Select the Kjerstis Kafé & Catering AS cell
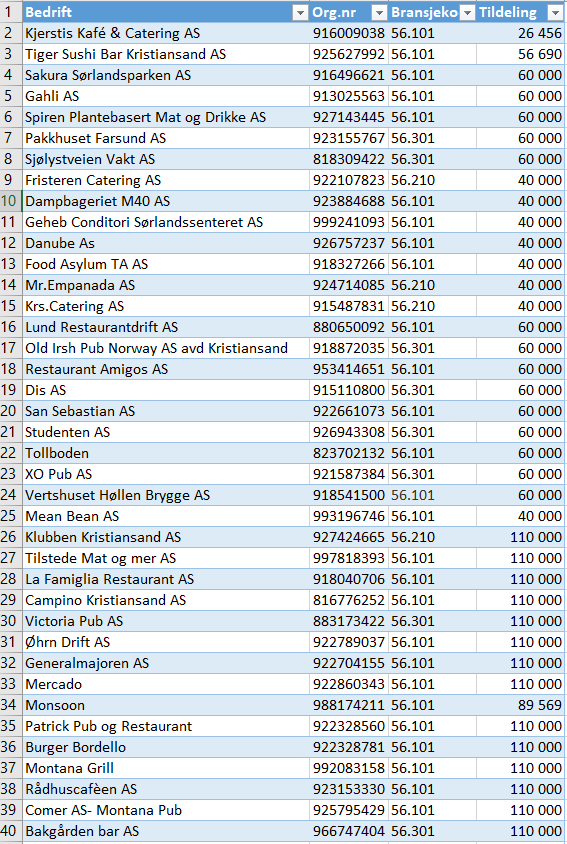Viewport: 567px width, 844px height. 166,33
